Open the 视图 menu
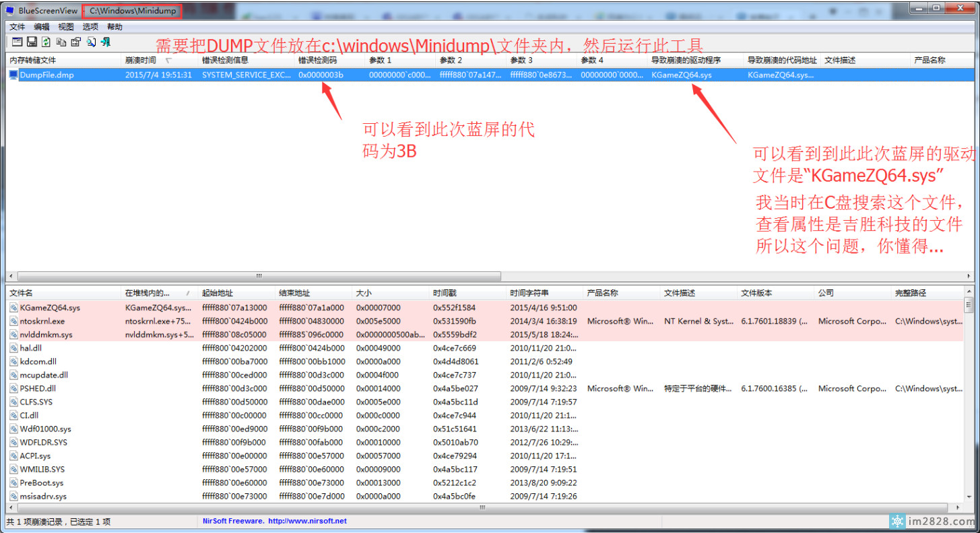This screenshot has height=533, width=980. 66,27
